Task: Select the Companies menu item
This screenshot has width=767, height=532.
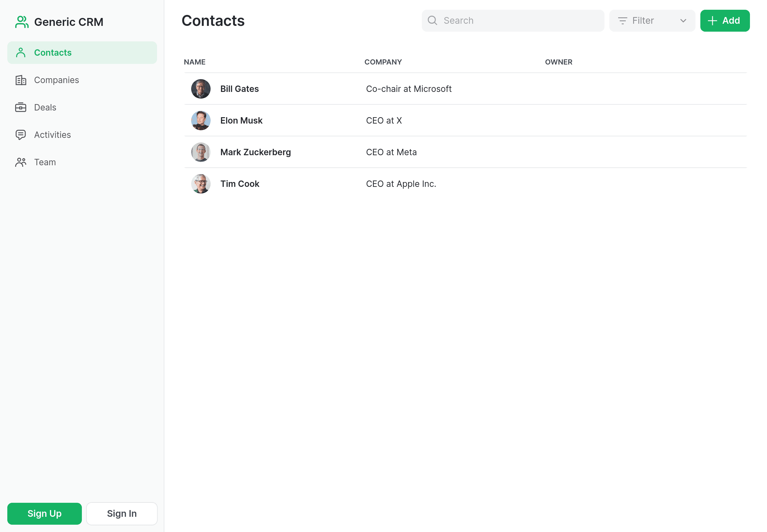Action: [57, 80]
